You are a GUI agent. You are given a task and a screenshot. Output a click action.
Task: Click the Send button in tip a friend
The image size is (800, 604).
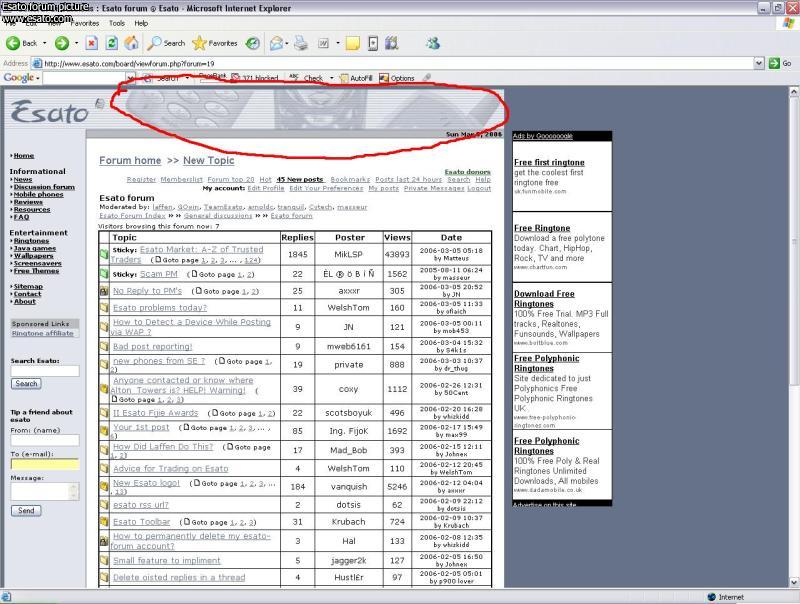tap(26, 511)
